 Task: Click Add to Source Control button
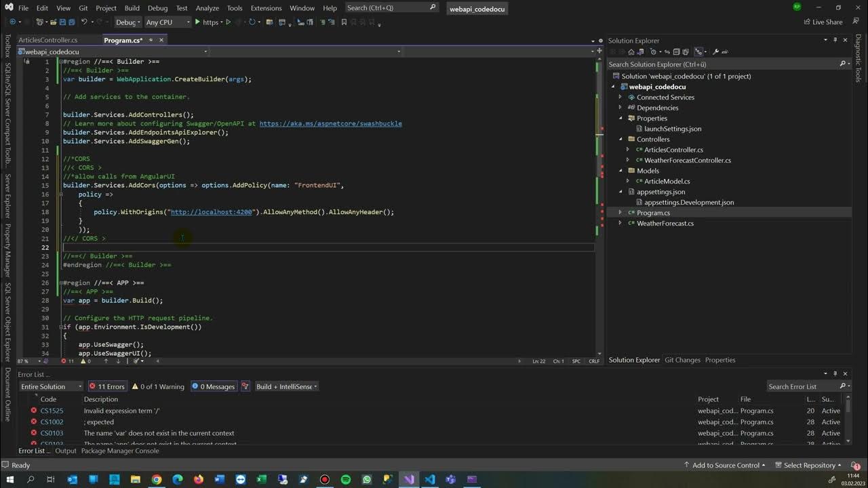point(725,465)
